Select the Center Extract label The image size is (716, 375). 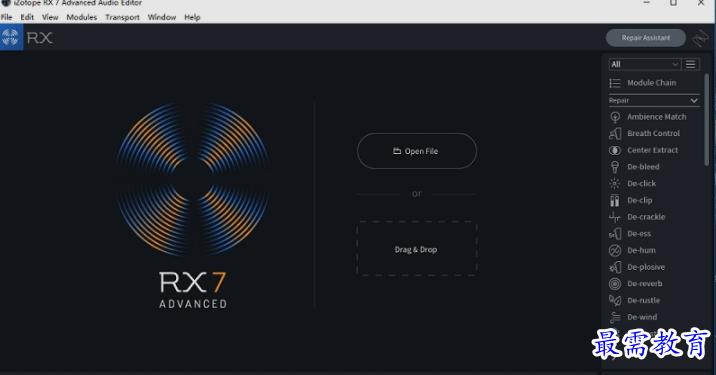653,150
